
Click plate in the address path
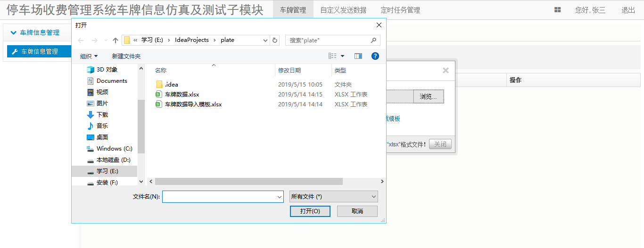tap(227, 40)
